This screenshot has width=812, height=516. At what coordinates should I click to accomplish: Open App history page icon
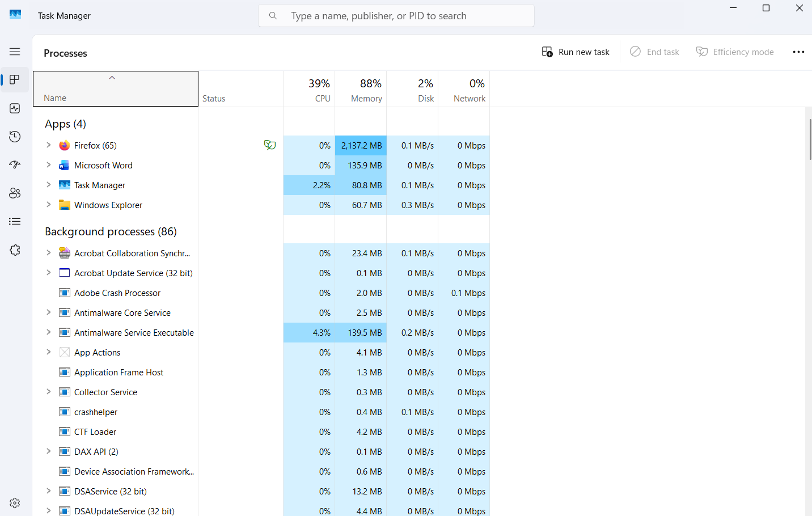[15, 137]
